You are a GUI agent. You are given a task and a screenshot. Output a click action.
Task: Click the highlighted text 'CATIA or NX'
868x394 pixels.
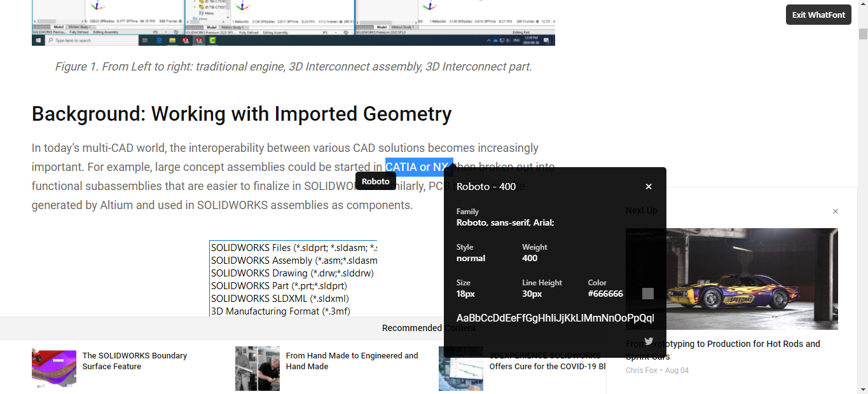coord(419,167)
